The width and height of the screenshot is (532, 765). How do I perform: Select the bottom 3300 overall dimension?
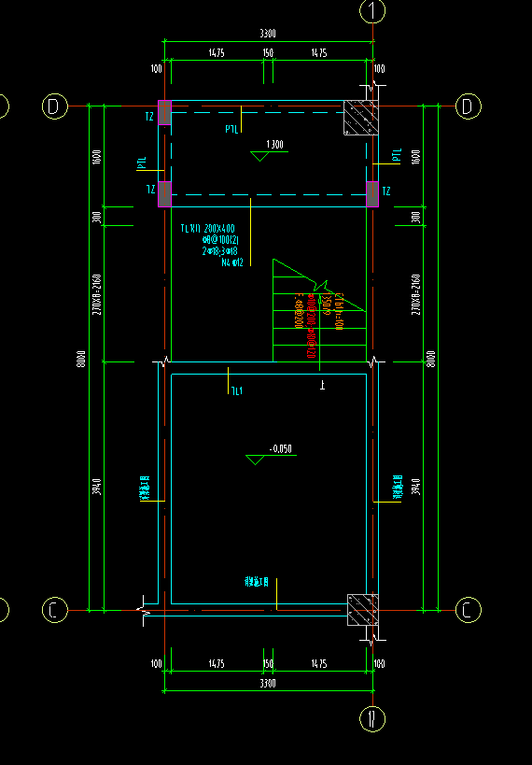coord(268,683)
